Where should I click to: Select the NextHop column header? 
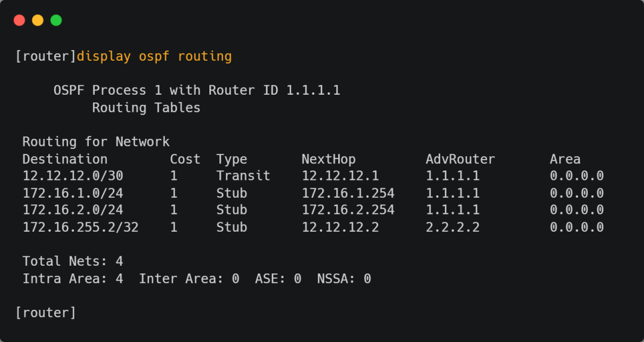[329, 159]
